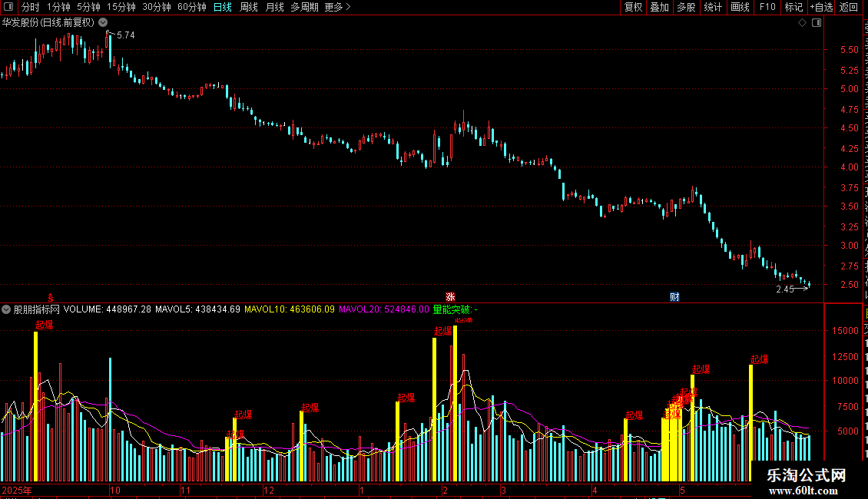Click the 5.74 high price label

click(x=126, y=35)
